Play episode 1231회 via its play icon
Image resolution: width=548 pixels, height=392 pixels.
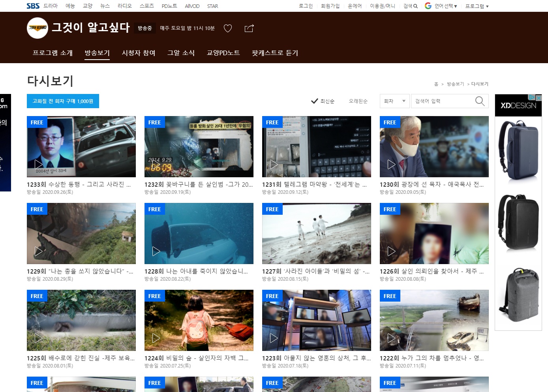(274, 164)
